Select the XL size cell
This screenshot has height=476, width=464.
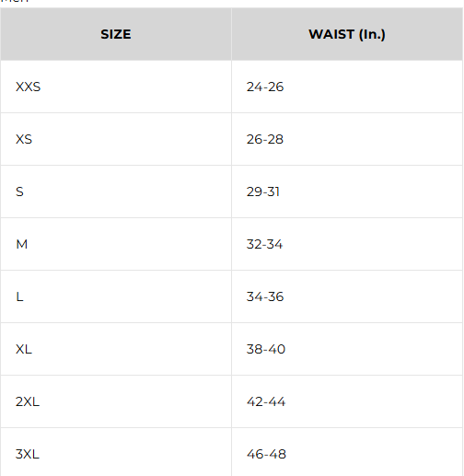[x=116, y=349]
